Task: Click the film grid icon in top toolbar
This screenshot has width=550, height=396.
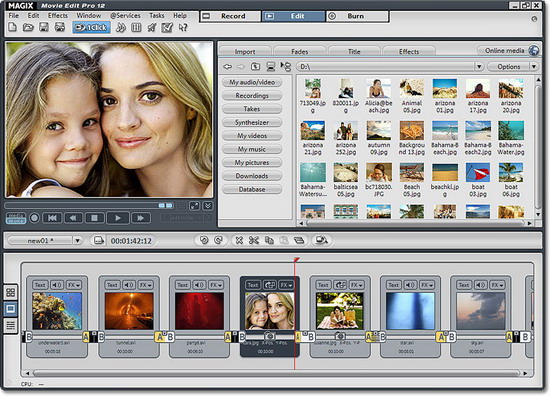Action: pyautogui.click(x=136, y=27)
